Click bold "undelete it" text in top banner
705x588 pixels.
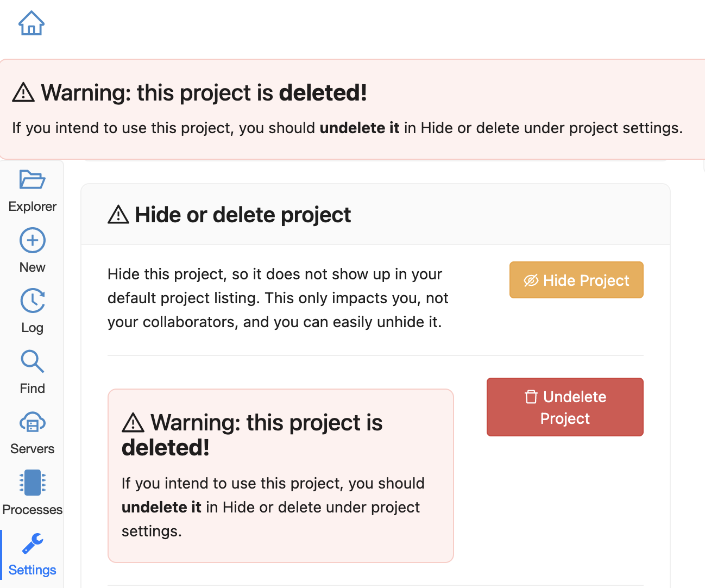360,128
